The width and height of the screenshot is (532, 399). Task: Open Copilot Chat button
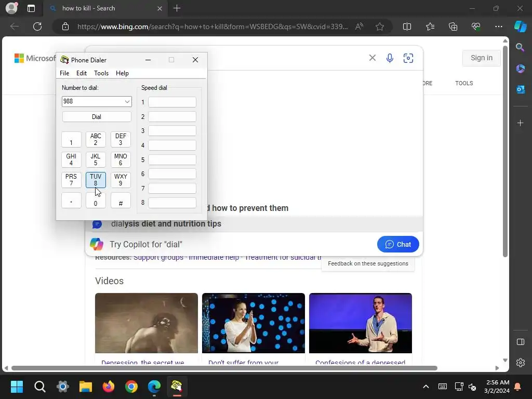pyautogui.click(x=398, y=244)
